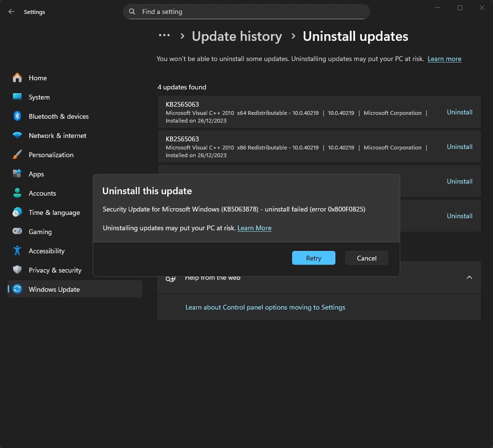Click the Accessibility figure icon
Viewport: 493px width, 448px height.
click(17, 251)
